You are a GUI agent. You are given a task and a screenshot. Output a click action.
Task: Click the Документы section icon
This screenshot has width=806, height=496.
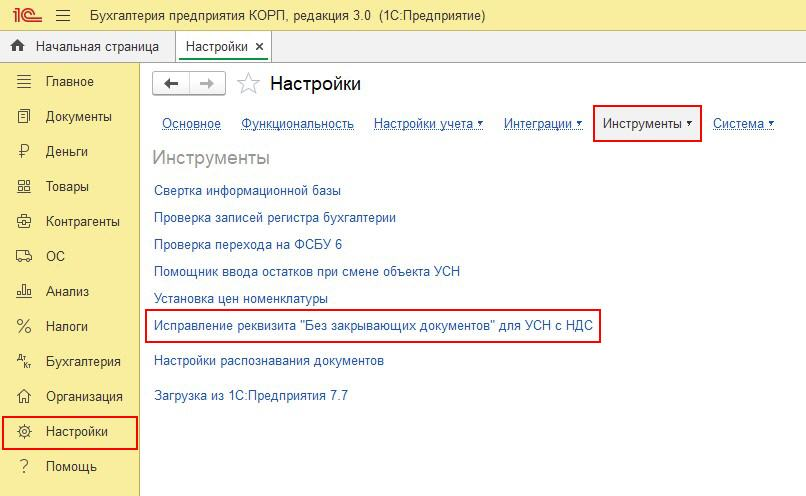(x=24, y=116)
